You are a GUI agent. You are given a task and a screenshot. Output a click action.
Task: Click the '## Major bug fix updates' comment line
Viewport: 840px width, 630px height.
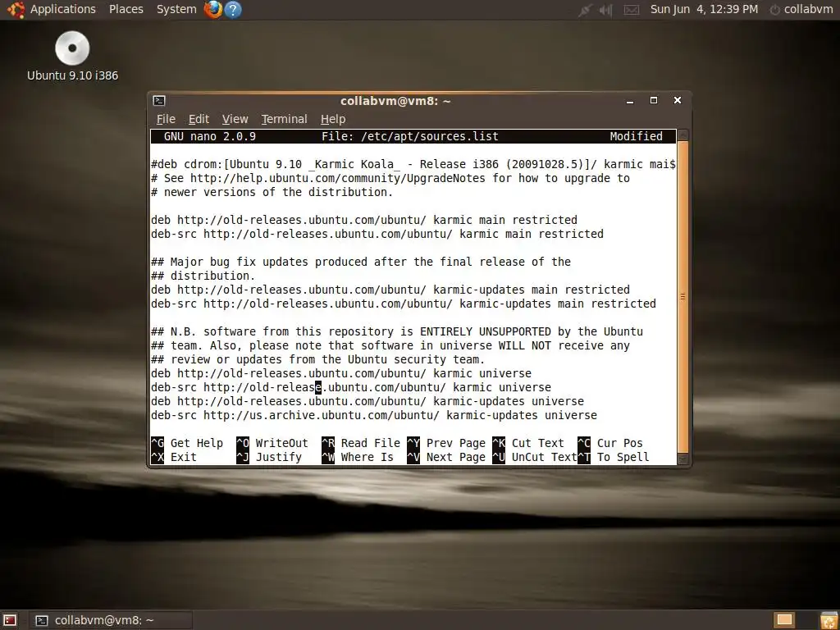click(361, 262)
